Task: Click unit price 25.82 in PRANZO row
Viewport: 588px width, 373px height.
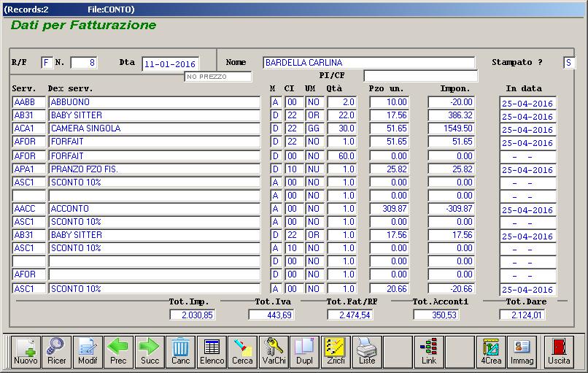Action: 390,169
